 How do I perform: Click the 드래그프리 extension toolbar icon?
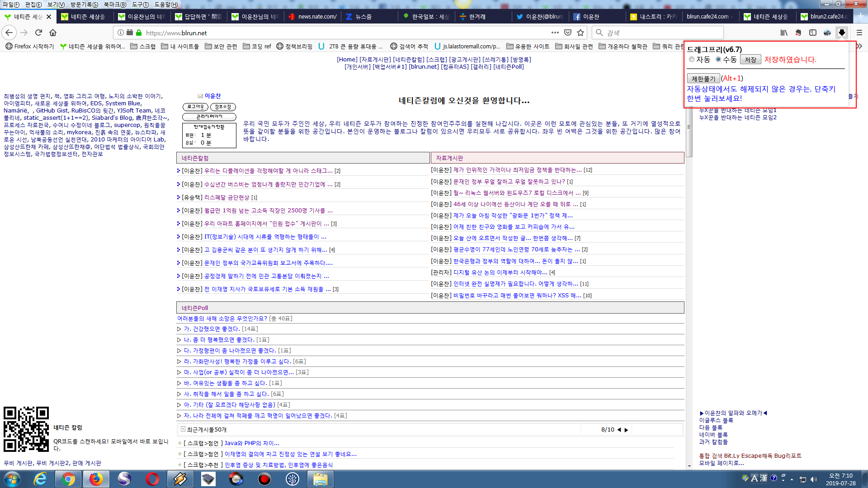842,33
